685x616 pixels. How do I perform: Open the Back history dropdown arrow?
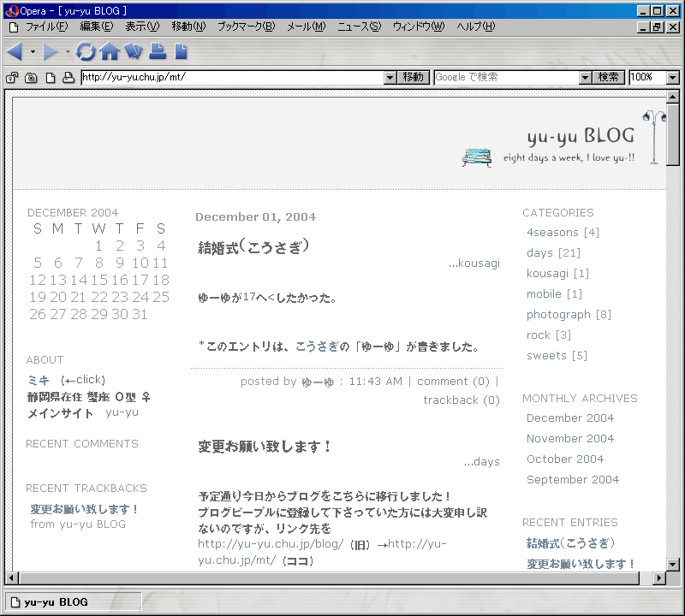point(33,51)
